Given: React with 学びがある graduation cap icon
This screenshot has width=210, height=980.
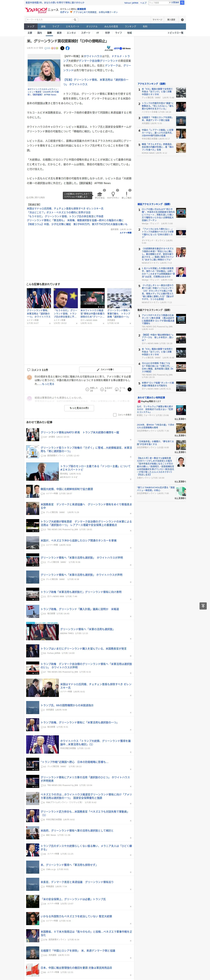Looking at the screenshot, I should click(x=100, y=194).
